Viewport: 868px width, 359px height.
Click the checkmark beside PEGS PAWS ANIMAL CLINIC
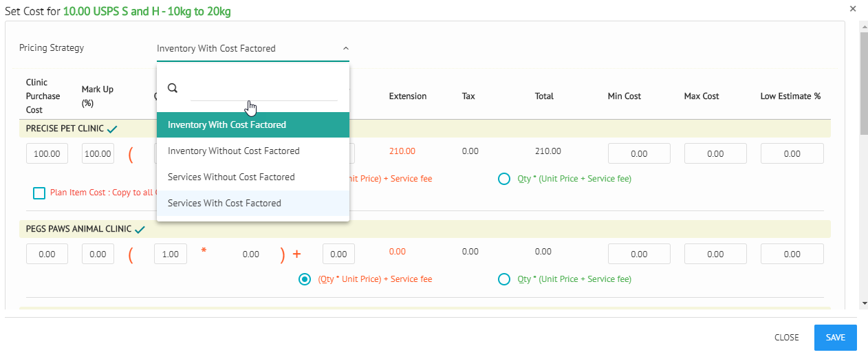click(140, 229)
